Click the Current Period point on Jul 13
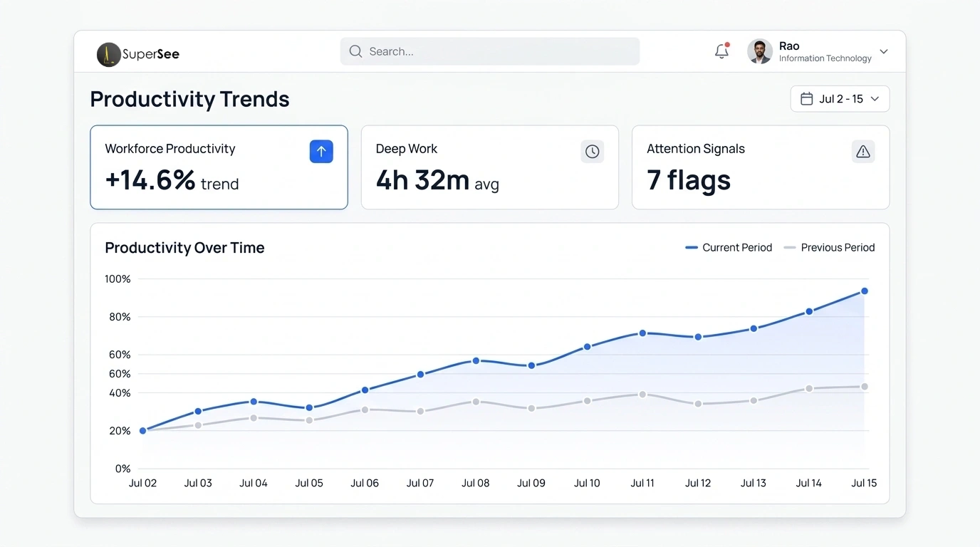The height and width of the screenshot is (547, 980). pyautogui.click(x=754, y=328)
